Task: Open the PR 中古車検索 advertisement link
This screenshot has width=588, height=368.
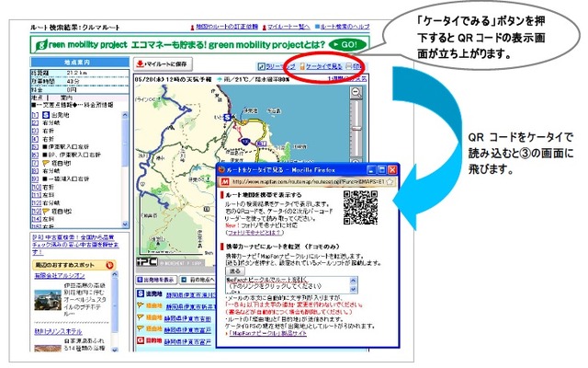Action: point(75,245)
